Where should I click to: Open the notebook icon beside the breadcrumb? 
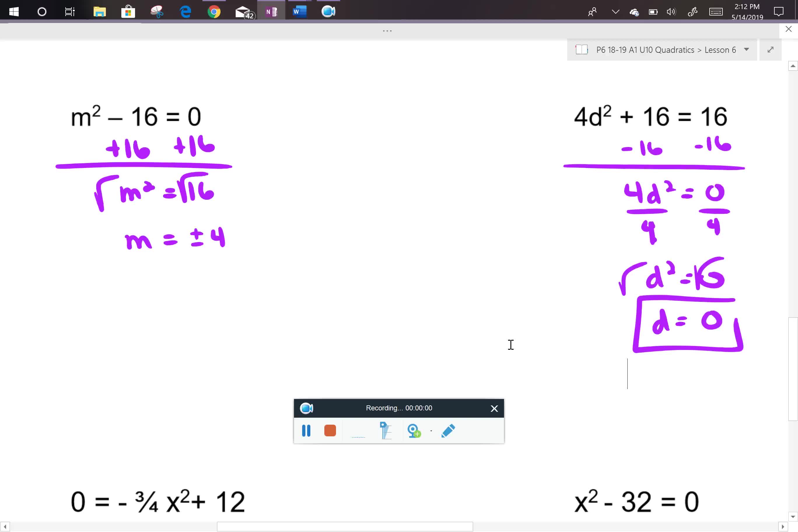pyautogui.click(x=582, y=50)
